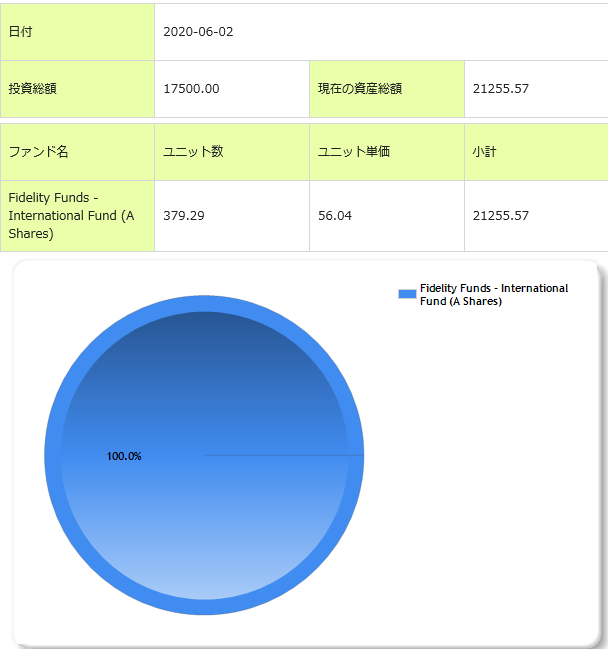Select the investment total 17500.00

tap(191, 89)
